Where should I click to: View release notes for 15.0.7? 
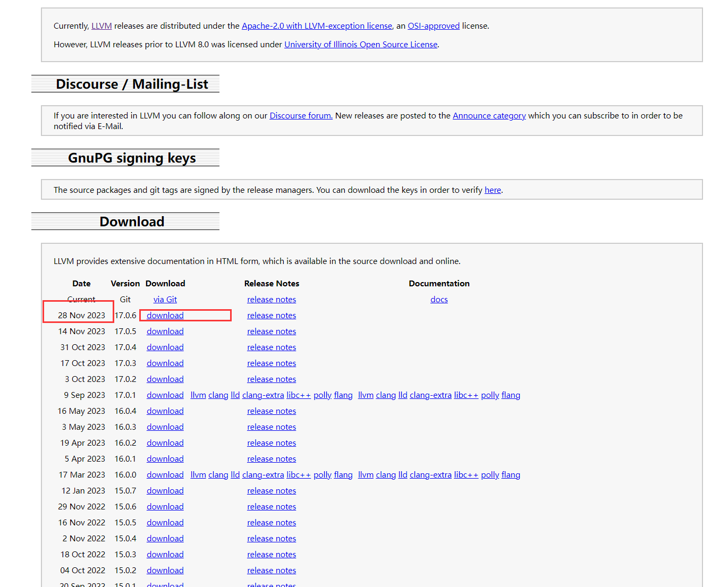tap(272, 491)
